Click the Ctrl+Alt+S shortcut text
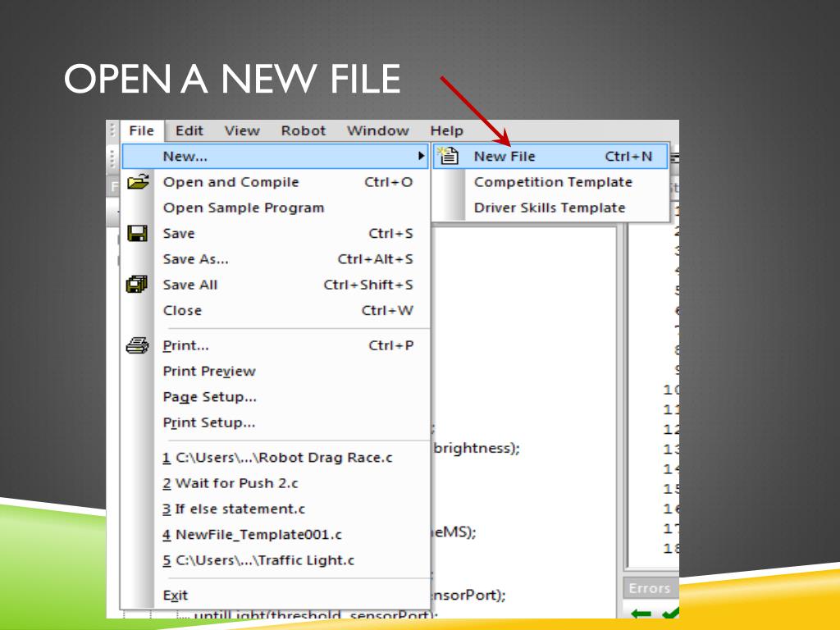Screen dimensions: 840x630 pos(375,259)
